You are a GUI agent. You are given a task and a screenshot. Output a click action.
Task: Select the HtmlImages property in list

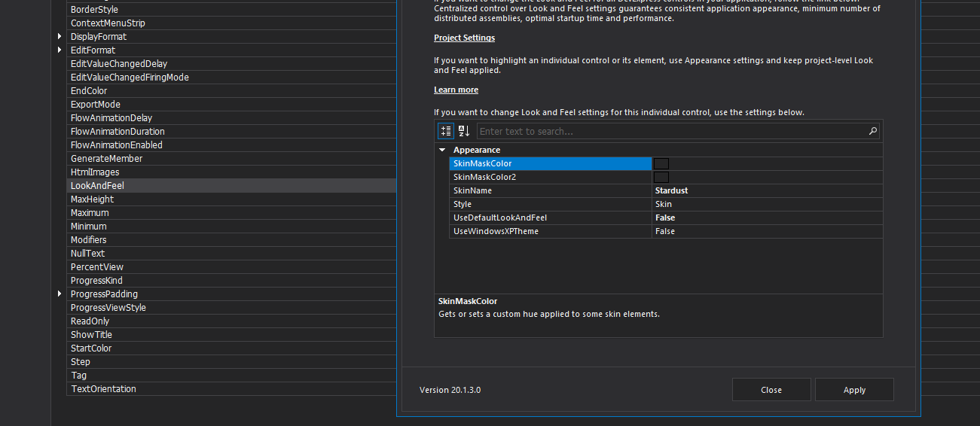[95, 172]
